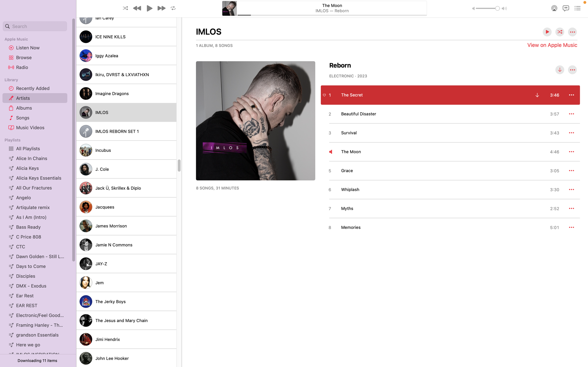This screenshot has width=588, height=367.
Task: Toggle shuffle in the playback controls
Action: click(125, 8)
